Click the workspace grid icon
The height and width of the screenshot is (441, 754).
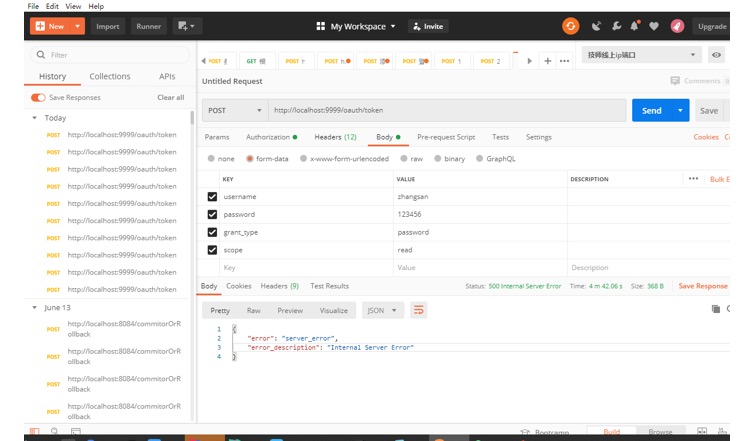pyautogui.click(x=321, y=26)
